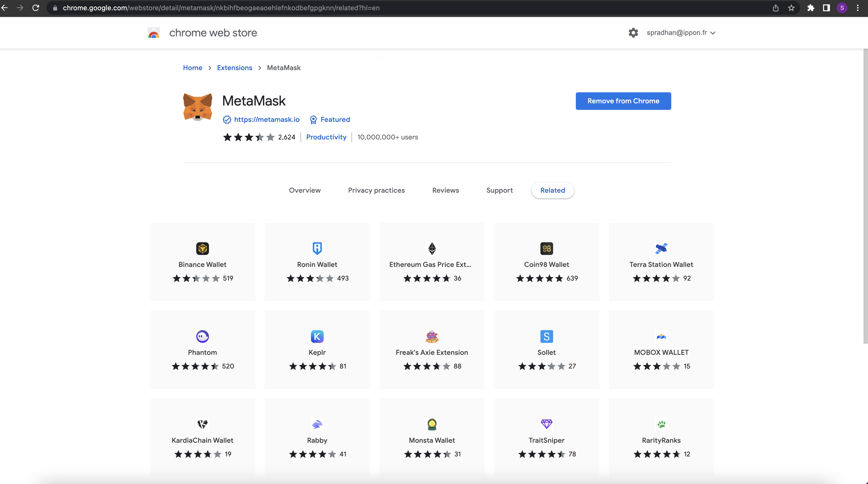Click the Chrome extensions puzzle icon
Viewport: 868px width, 484px height.
(810, 8)
